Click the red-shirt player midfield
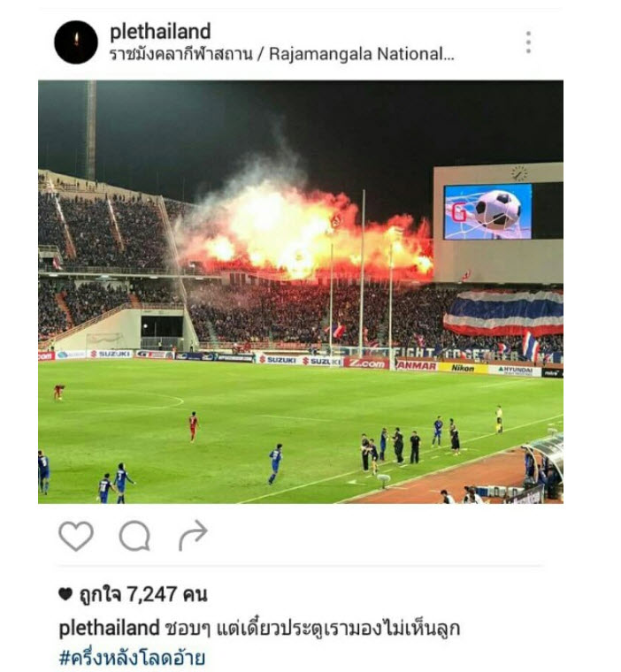The image size is (621, 672). coord(194,426)
